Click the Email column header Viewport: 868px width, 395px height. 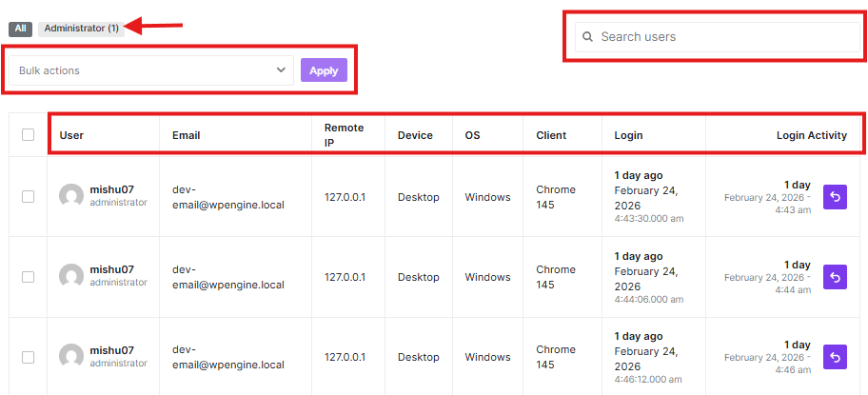pos(186,135)
